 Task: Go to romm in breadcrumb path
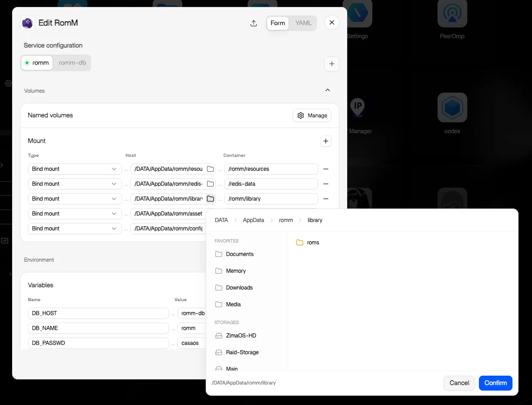[286, 220]
